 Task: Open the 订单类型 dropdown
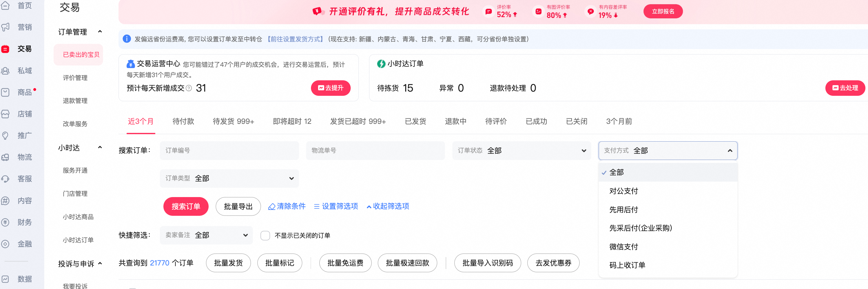pos(229,178)
